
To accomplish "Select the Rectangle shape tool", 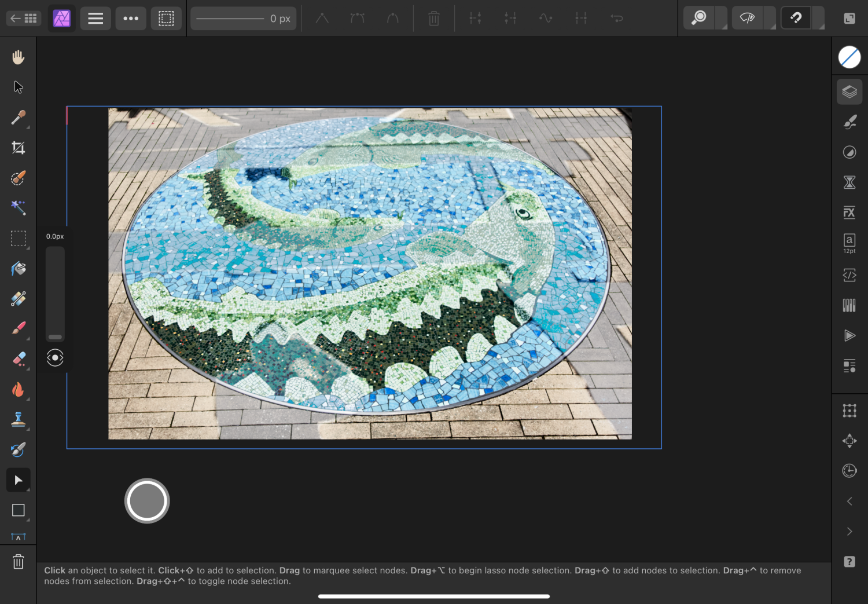I will click(18, 510).
